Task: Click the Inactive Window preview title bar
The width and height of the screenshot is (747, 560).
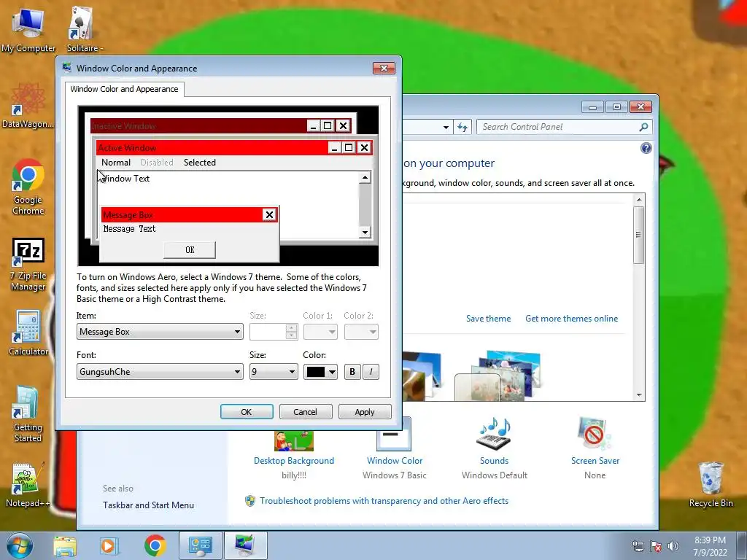Action: (198, 125)
